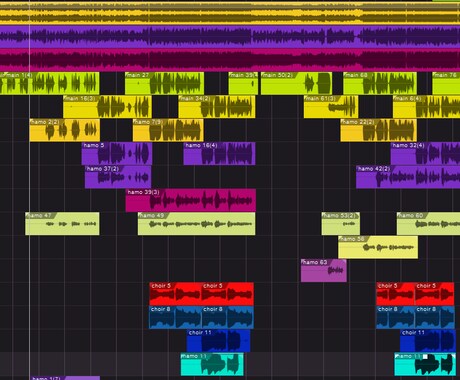Select the pale green 'hamo 47' clip

pyautogui.click(x=62, y=224)
